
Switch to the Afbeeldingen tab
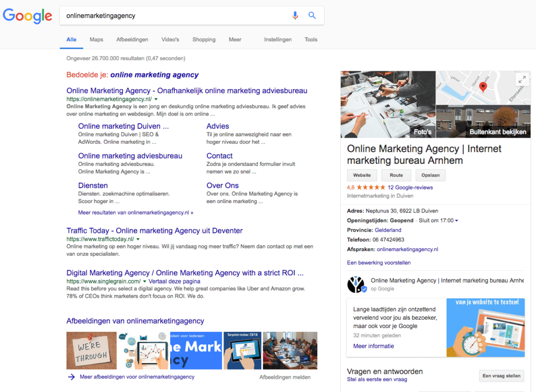pyautogui.click(x=132, y=39)
